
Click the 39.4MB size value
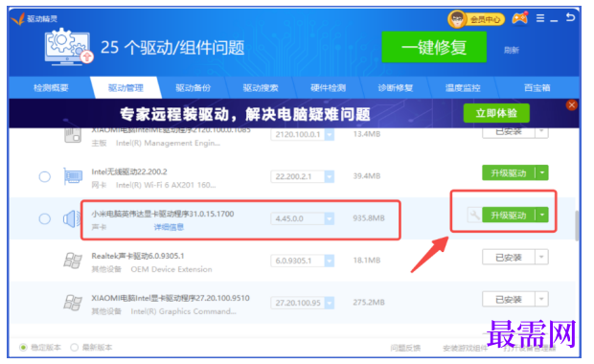pyautogui.click(x=366, y=176)
